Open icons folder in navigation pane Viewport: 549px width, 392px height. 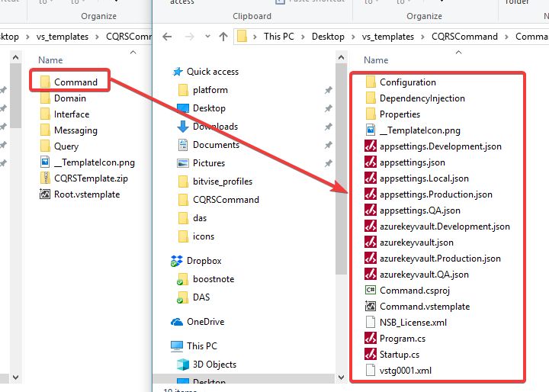pos(196,236)
